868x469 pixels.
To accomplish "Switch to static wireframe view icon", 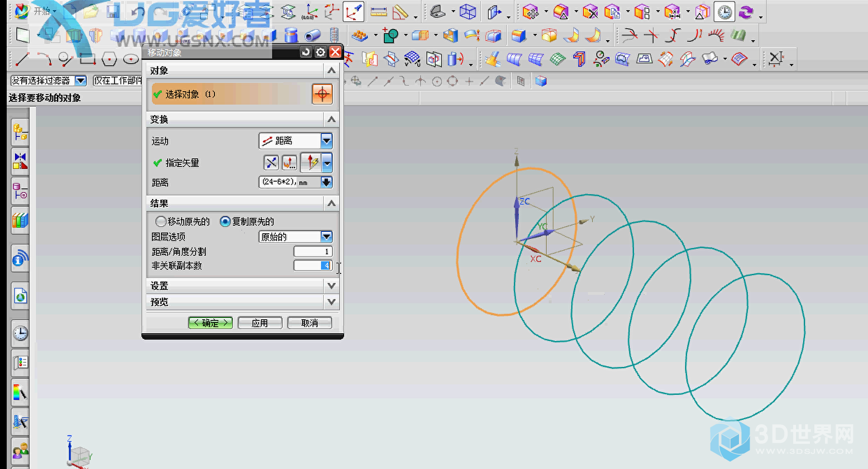I will click(x=468, y=12).
